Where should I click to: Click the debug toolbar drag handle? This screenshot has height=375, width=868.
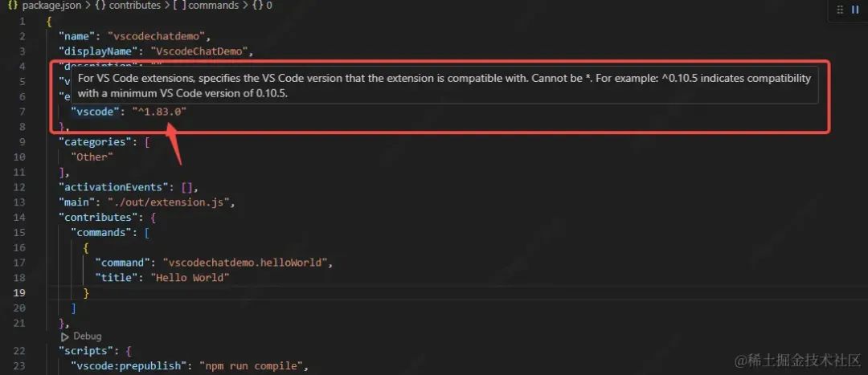coord(841,10)
